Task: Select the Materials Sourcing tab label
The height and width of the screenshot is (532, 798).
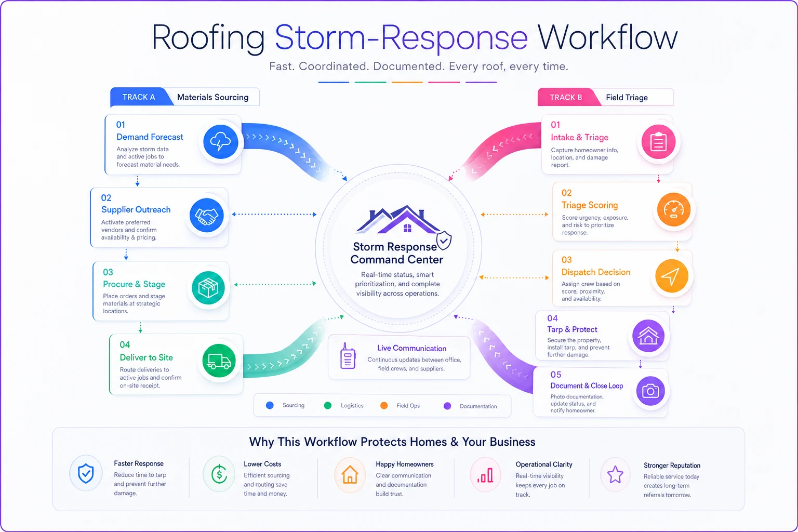Action: (x=213, y=97)
